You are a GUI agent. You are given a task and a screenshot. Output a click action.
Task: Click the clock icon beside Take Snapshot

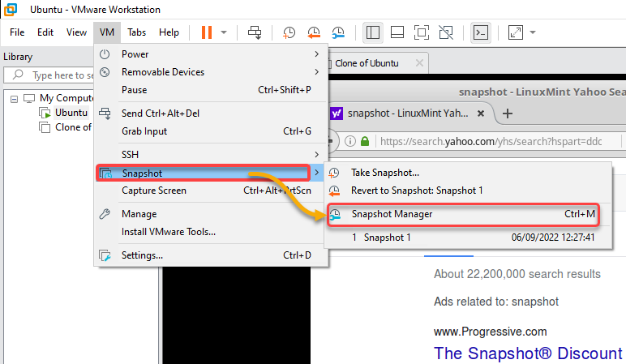[334, 173]
